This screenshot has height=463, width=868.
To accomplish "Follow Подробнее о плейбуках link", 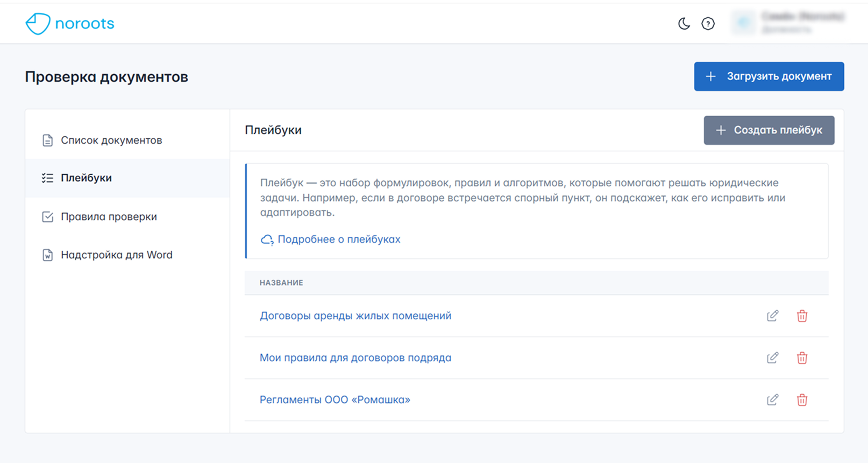I will pos(339,239).
